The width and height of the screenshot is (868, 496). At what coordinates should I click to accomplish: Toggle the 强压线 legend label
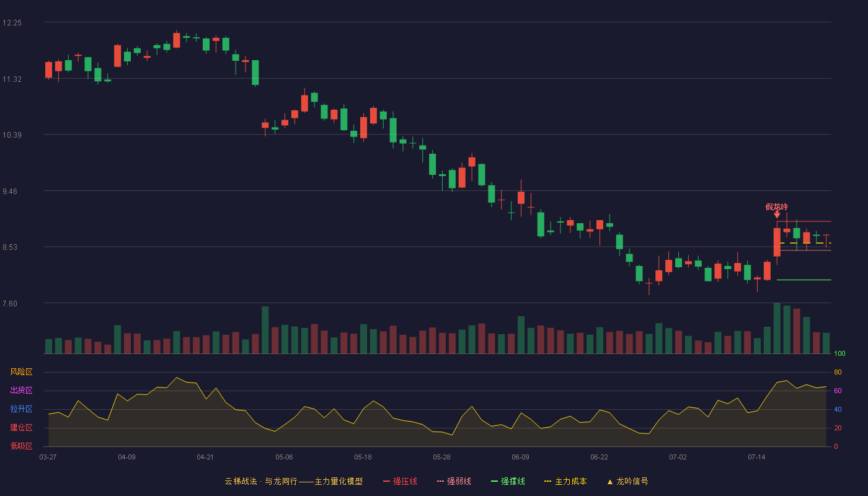click(405, 481)
